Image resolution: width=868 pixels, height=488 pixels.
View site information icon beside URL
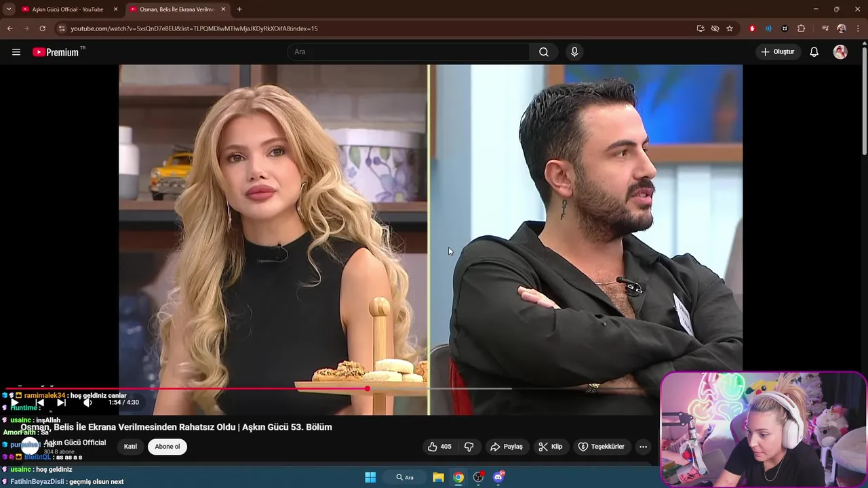click(x=62, y=28)
